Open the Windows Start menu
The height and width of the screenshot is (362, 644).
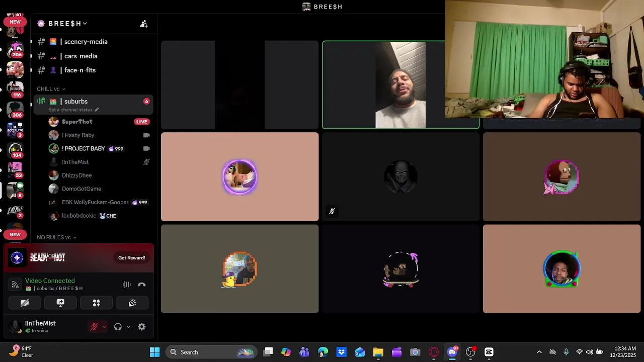[x=155, y=352]
